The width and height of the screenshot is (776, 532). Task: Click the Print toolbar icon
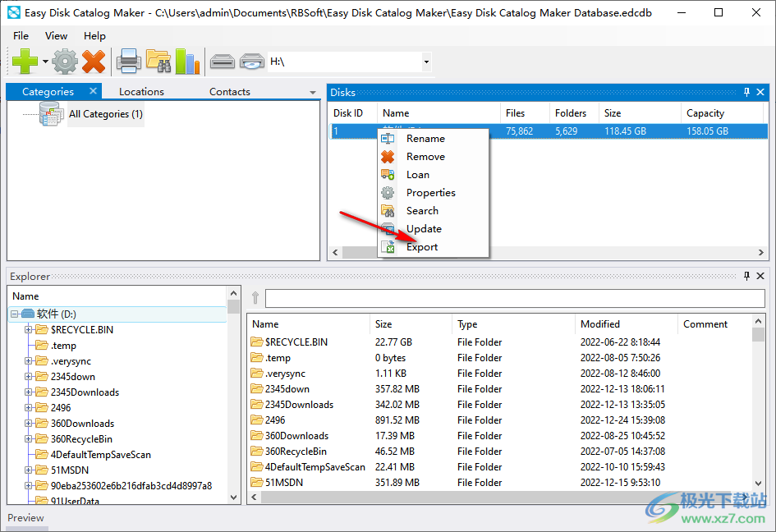[x=129, y=62]
